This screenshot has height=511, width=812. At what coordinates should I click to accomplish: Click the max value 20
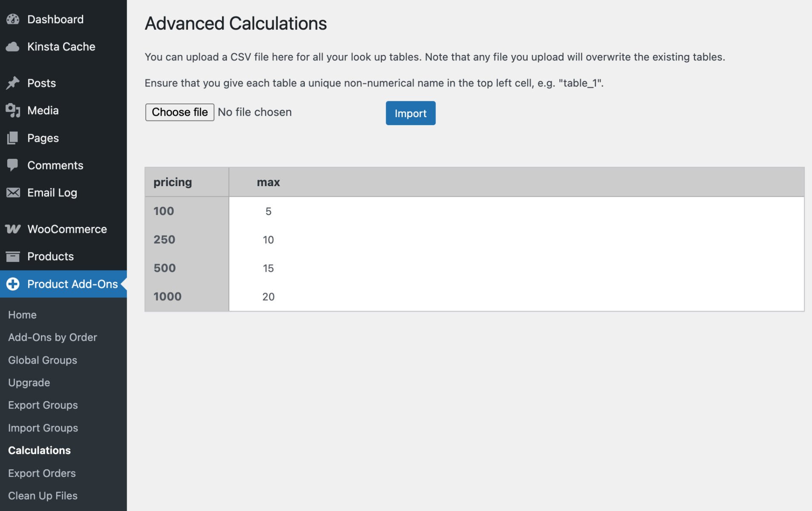tap(268, 297)
